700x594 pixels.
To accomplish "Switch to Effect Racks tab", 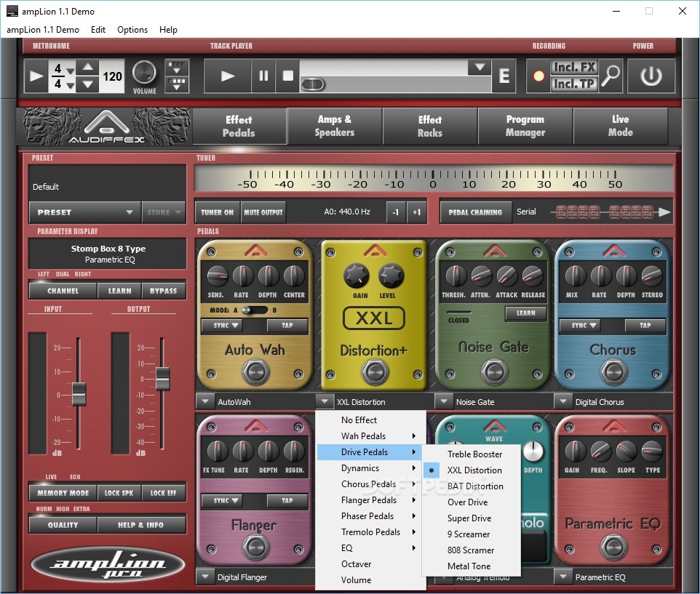I will [430, 126].
